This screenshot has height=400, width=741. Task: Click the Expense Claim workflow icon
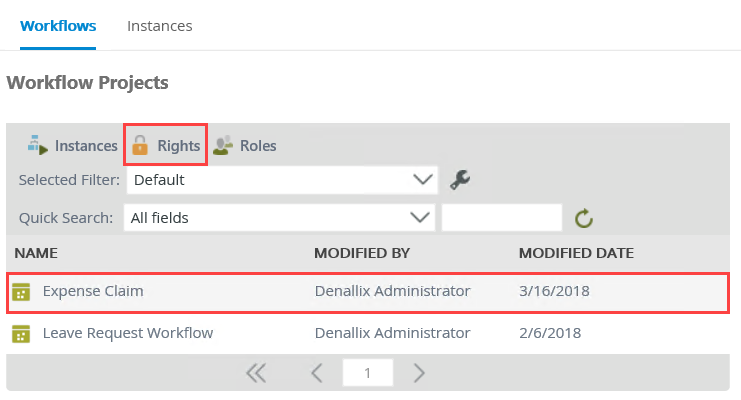point(20,292)
